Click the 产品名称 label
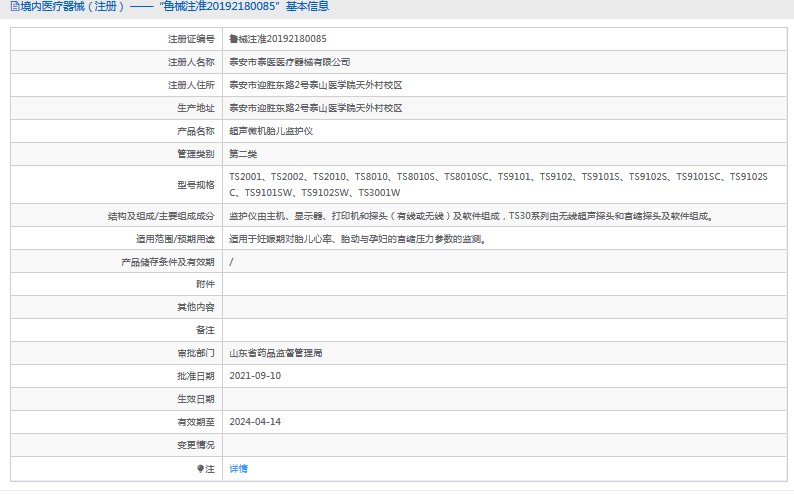This screenshot has height=495, width=794. [x=196, y=131]
